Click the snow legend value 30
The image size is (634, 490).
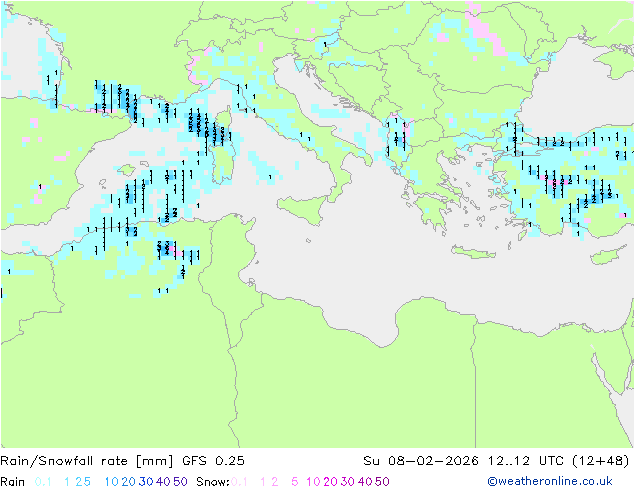click(x=347, y=482)
